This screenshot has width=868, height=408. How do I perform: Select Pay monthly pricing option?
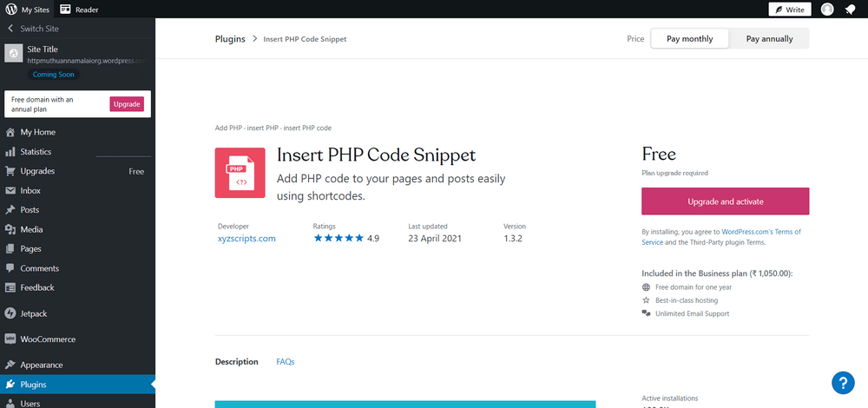click(689, 39)
